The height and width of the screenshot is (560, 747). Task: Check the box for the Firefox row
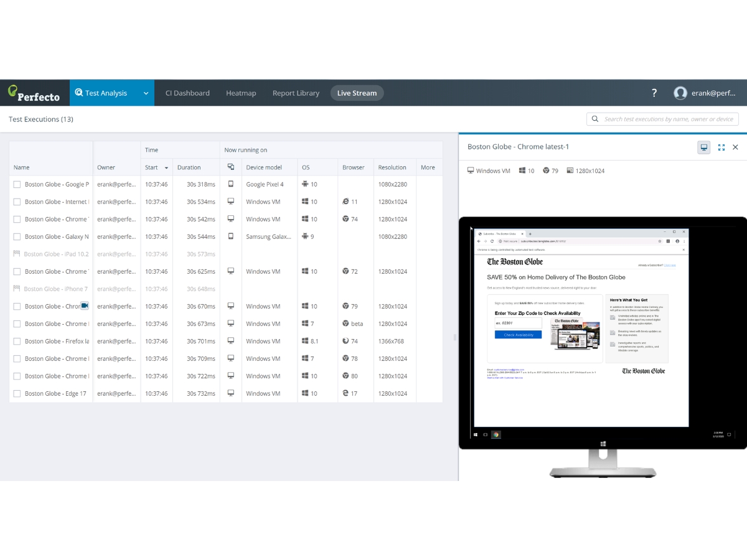tap(17, 341)
